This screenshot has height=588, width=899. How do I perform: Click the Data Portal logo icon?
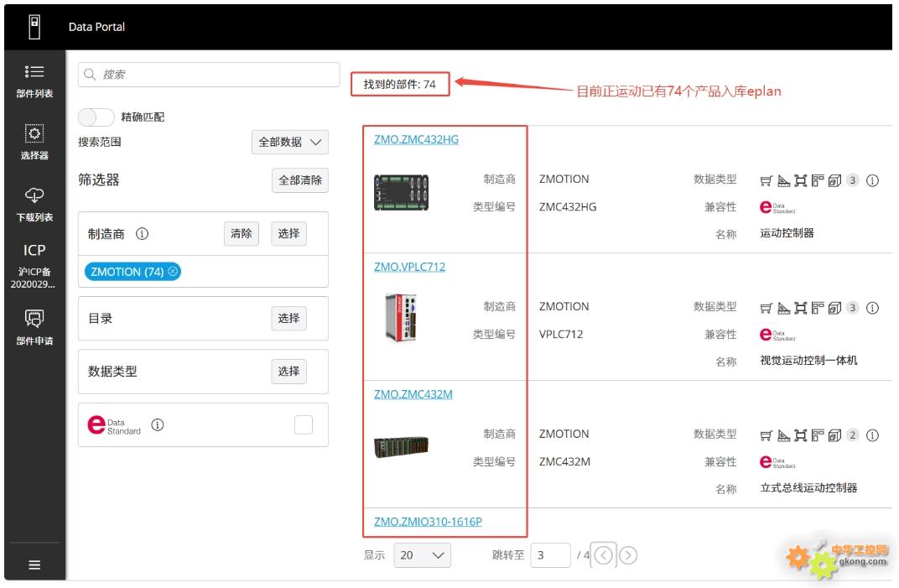pos(34,27)
